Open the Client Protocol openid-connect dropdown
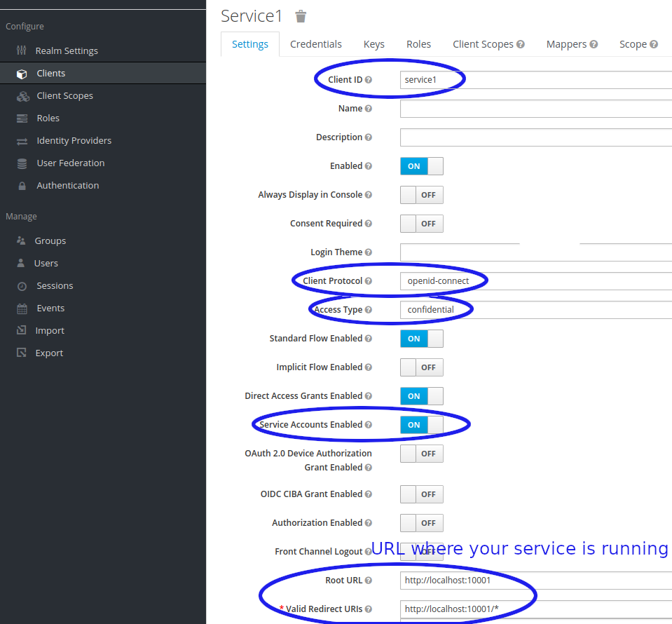The height and width of the screenshot is (624, 672). click(x=536, y=281)
